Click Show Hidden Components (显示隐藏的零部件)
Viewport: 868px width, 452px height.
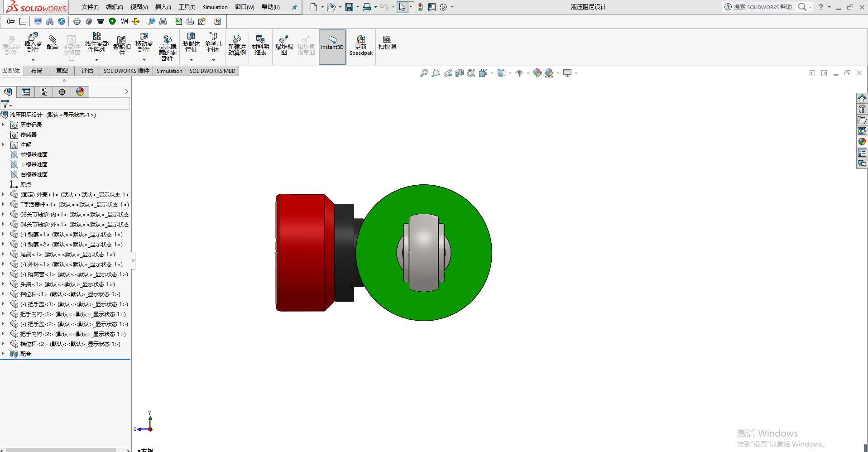[168, 48]
